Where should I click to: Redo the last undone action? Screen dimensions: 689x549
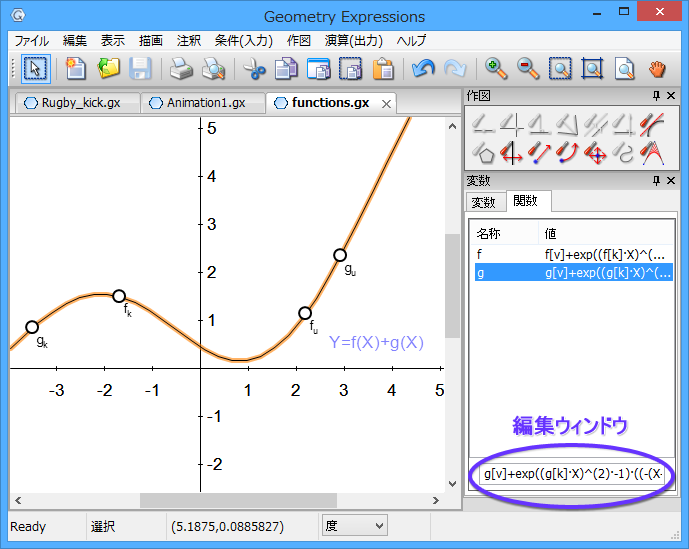455,69
